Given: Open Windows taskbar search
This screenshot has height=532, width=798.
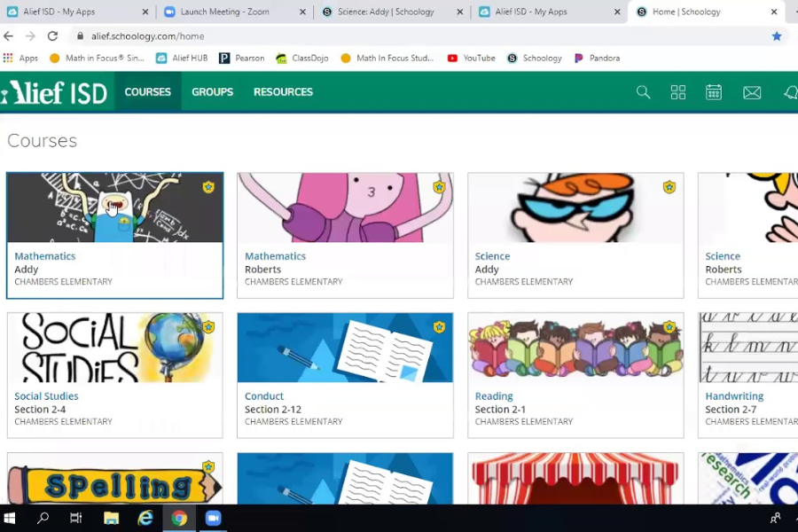Looking at the screenshot, I should pos(43,518).
